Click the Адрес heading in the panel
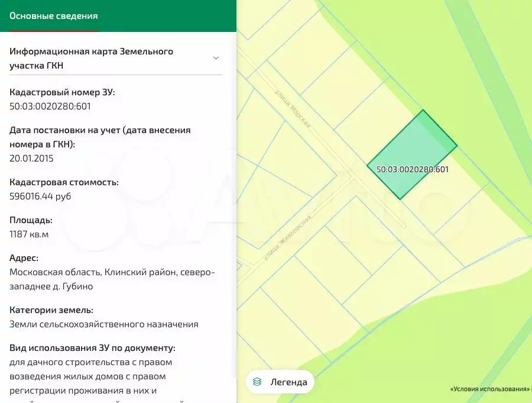 click(x=24, y=258)
